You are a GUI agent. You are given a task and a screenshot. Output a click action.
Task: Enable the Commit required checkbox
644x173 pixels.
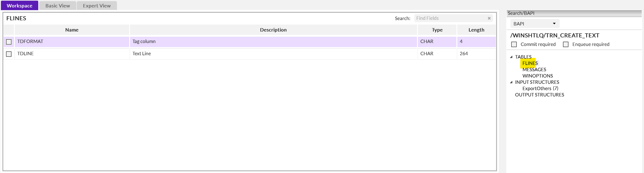click(514, 44)
